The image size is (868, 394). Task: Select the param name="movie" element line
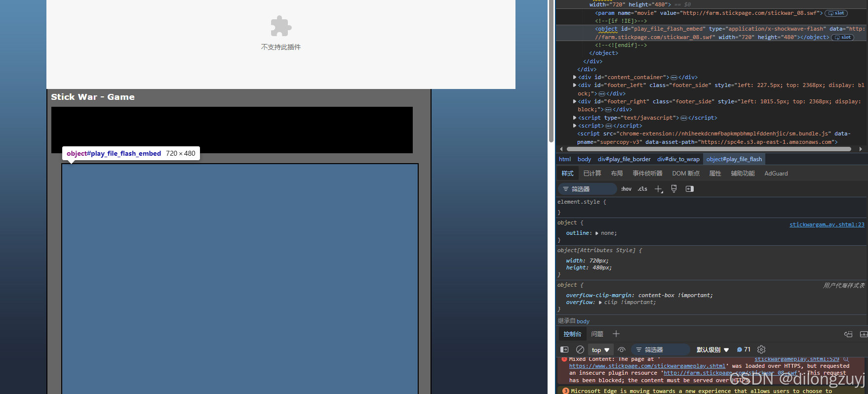click(709, 13)
